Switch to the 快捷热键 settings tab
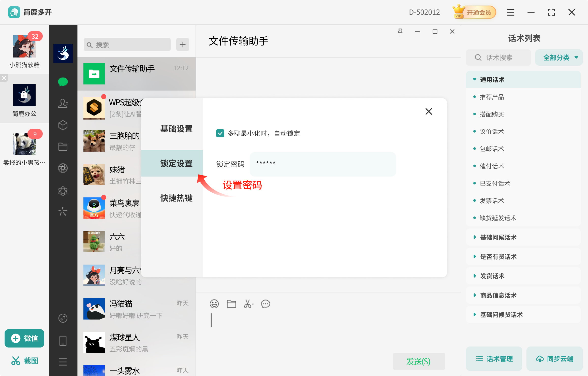 click(x=177, y=198)
